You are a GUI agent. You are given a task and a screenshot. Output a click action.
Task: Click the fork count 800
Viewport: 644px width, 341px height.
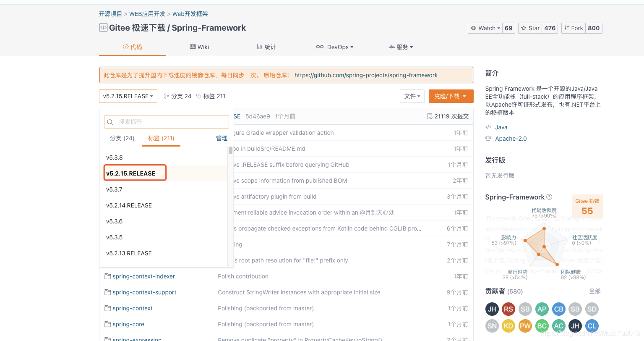point(594,28)
